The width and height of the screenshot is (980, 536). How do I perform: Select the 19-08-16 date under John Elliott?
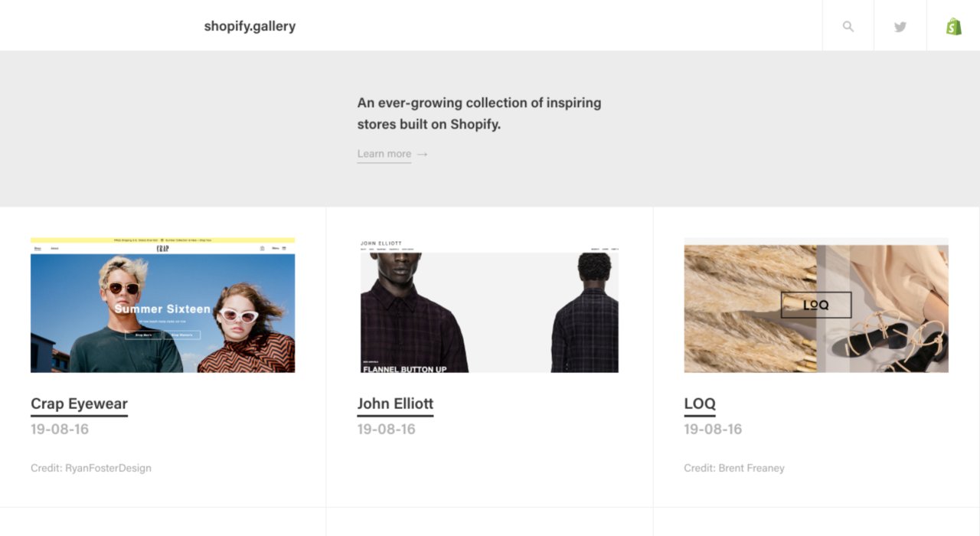pyautogui.click(x=387, y=429)
